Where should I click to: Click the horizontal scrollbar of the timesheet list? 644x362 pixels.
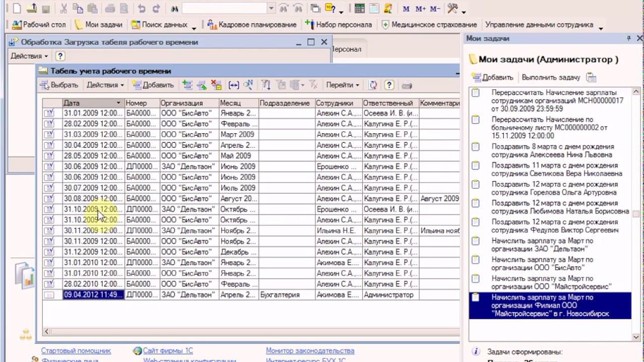[251, 332]
